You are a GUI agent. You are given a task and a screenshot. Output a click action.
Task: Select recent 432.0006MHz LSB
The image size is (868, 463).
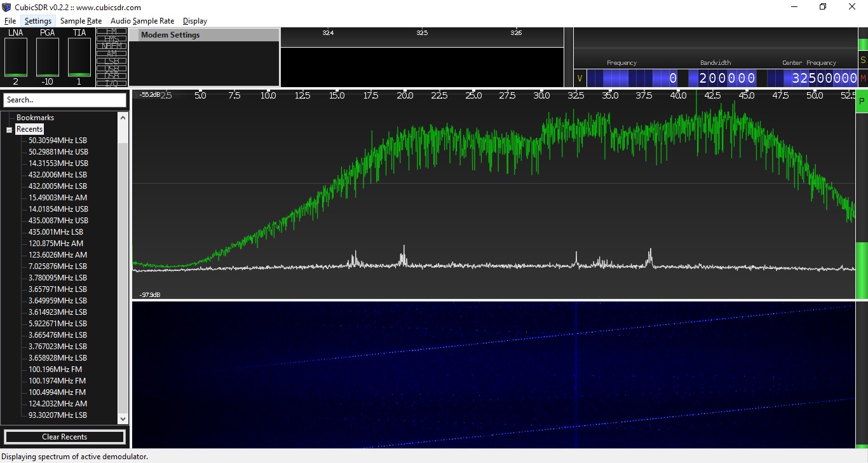coord(58,175)
